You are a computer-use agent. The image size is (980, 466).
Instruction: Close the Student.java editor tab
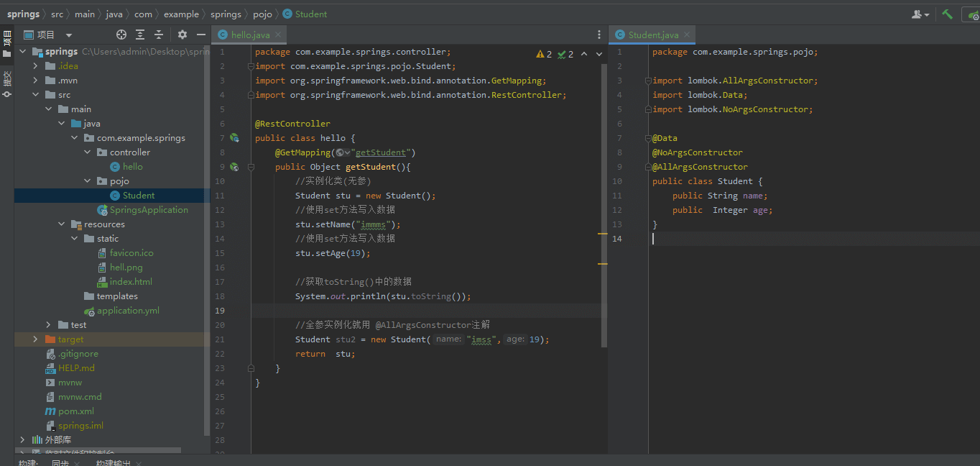(686, 35)
